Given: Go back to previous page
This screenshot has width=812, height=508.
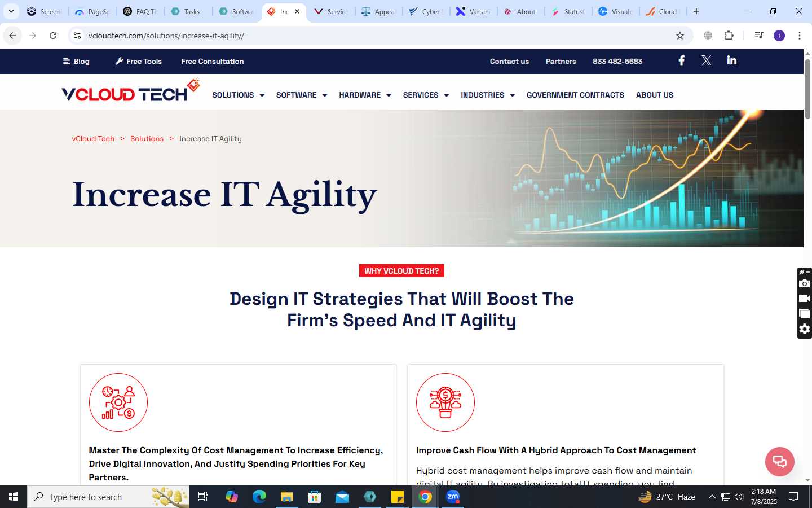Looking at the screenshot, I should (x=12, y=36).
